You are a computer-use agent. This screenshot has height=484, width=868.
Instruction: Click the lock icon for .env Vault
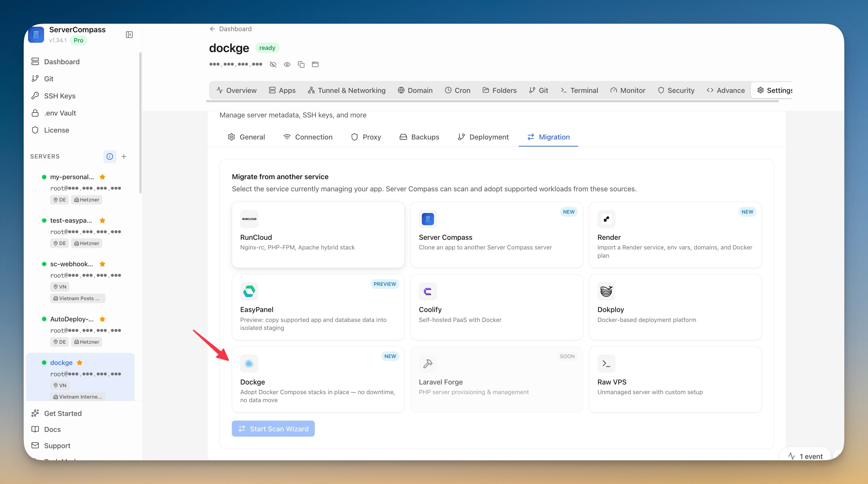point(35,113)
